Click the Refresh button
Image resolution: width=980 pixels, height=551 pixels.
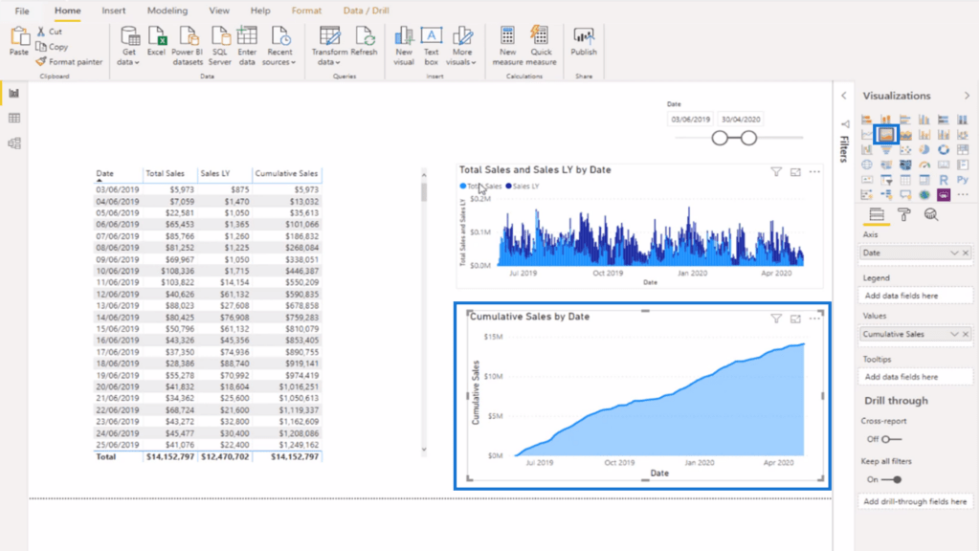tap(364, 42)
